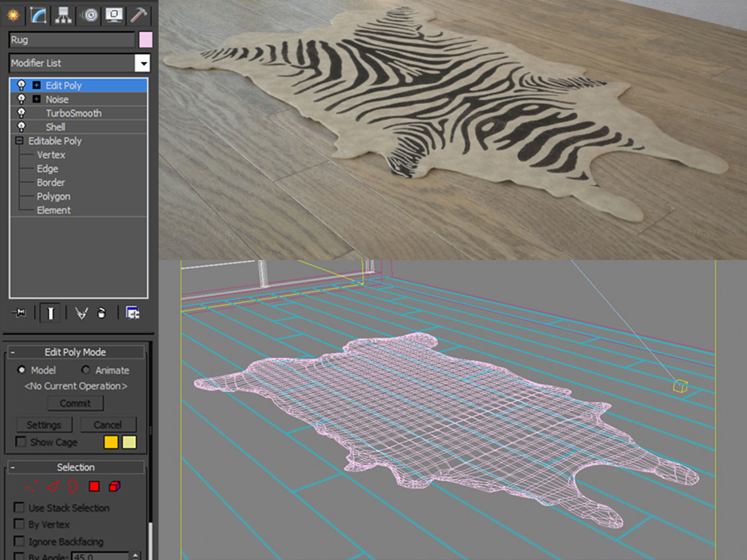Select Vertex sub-object selection icon
Screen dimensions: 747x560
pyautogui.click(x=32, y=486)
